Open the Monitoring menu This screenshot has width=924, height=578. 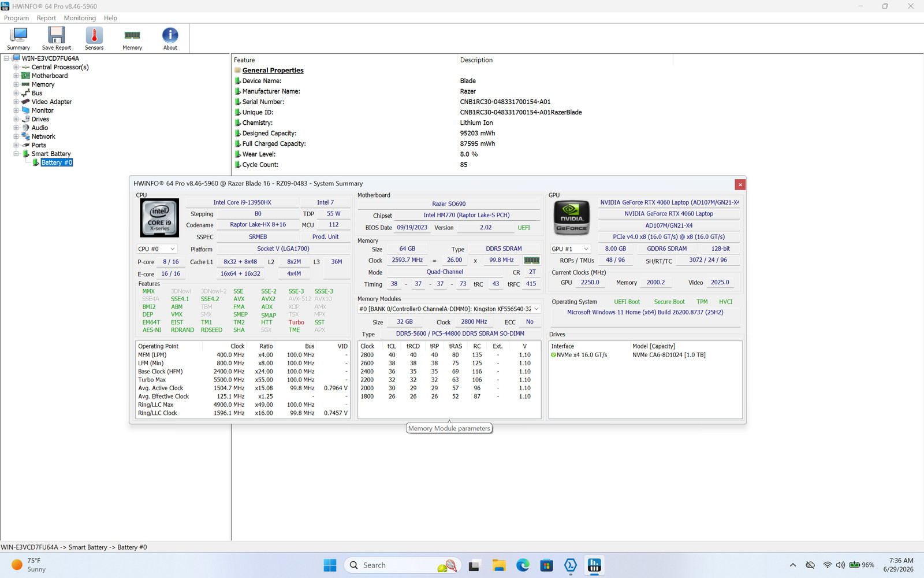[80, 18]
